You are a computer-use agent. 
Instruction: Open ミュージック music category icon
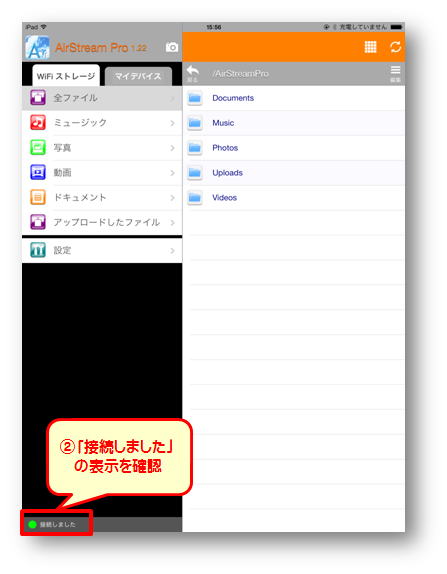tap(38, 123)
